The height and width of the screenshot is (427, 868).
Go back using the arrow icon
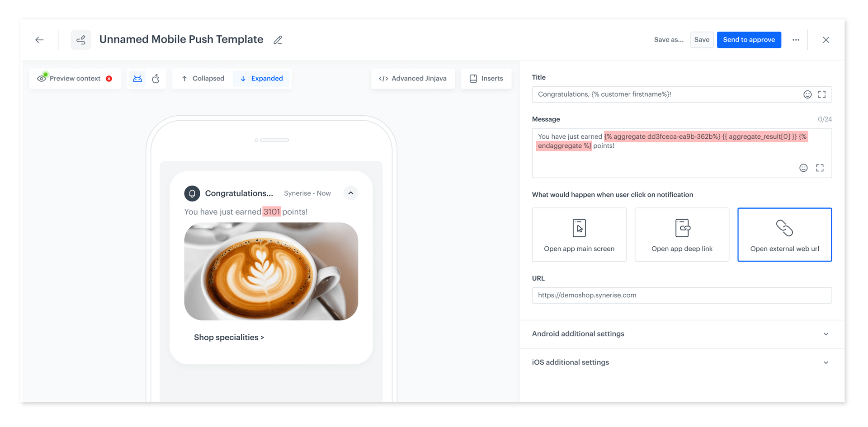coord(39,40)
